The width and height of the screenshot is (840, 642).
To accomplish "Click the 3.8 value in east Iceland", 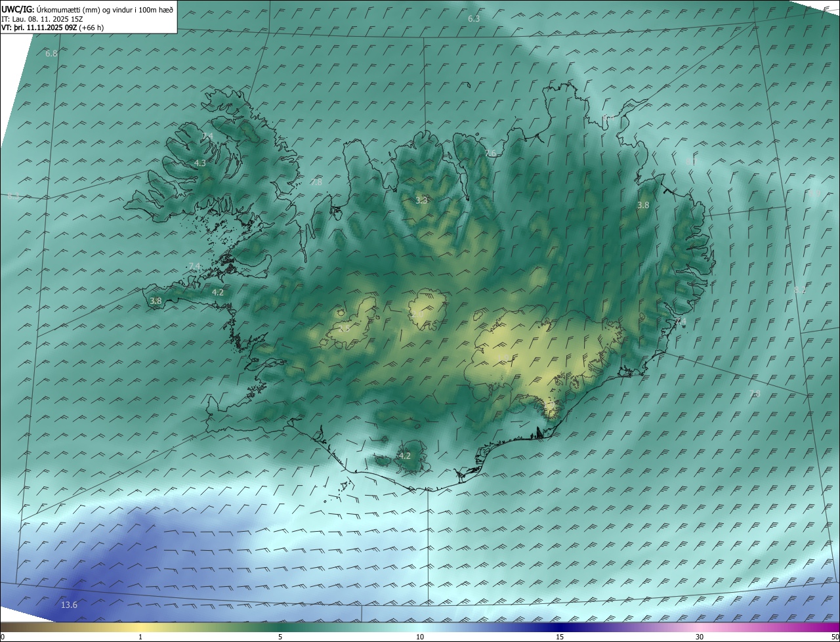I will tap(643, 205).
